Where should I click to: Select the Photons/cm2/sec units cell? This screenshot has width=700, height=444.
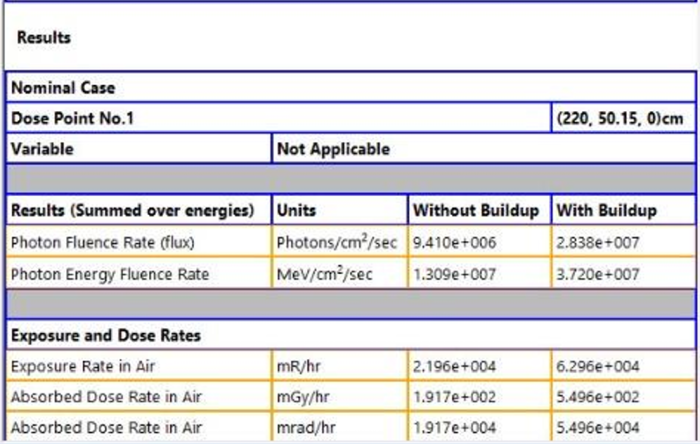[340, 242]
